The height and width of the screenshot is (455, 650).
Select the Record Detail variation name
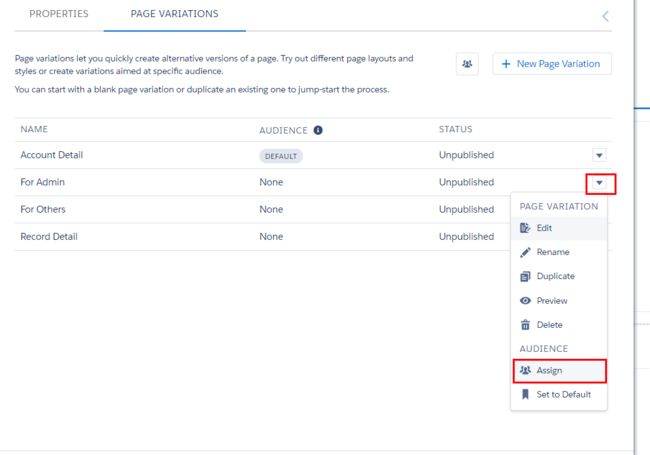49,237
